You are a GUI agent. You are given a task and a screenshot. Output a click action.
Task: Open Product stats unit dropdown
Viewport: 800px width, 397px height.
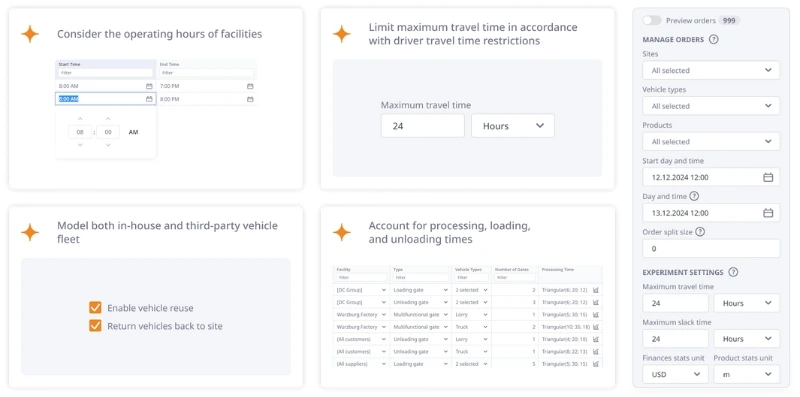[x=746, y=374]
